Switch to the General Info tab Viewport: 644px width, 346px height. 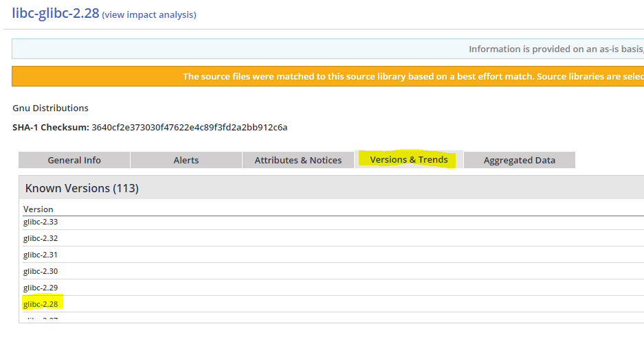[74, 160]
